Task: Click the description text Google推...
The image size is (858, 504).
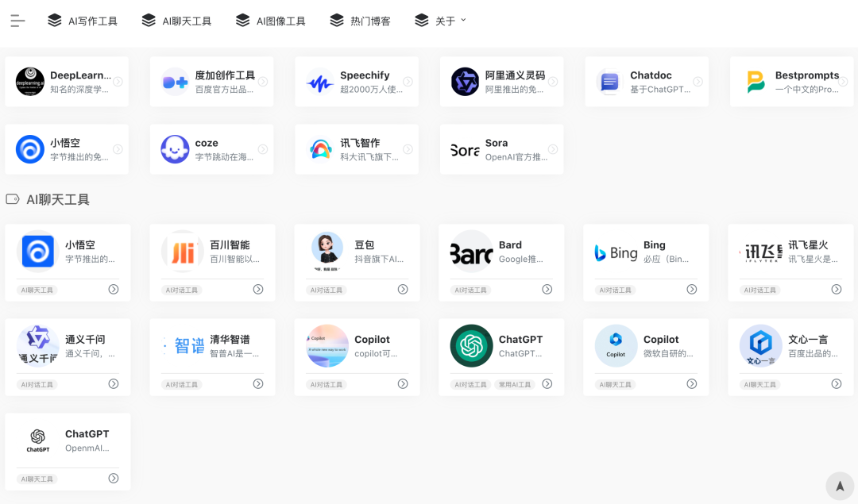Action: click(521, 259)
